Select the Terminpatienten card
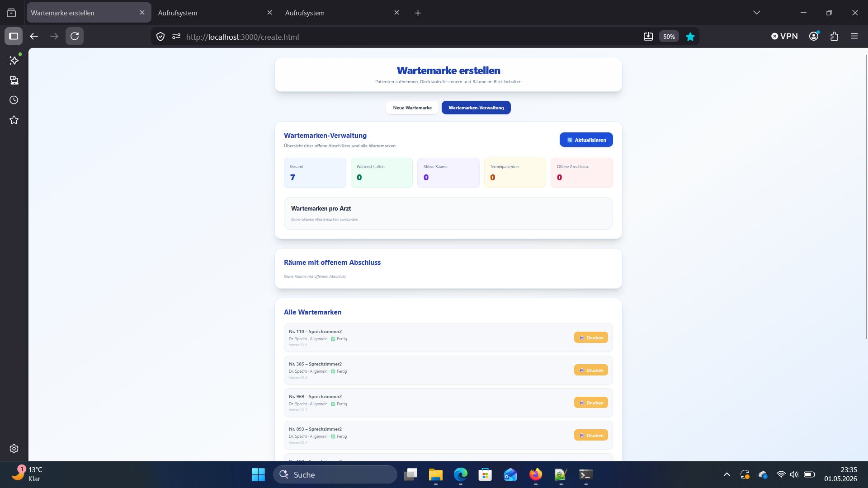 [515, 173]
